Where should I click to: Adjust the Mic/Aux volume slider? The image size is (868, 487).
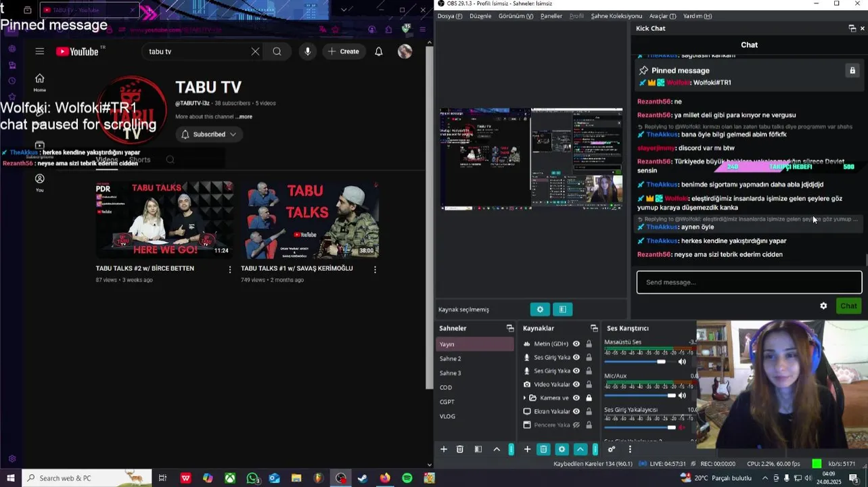coord(639,395)
